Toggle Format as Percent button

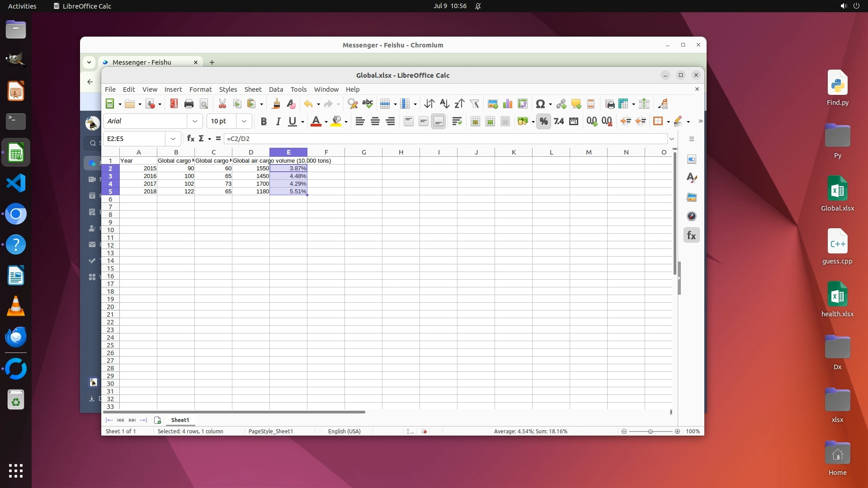point(543,121)
